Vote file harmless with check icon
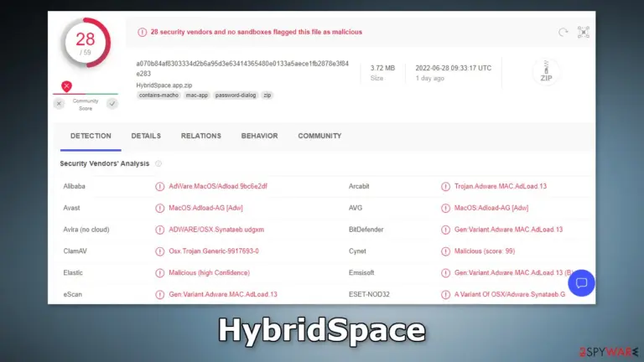 point(112,104)
